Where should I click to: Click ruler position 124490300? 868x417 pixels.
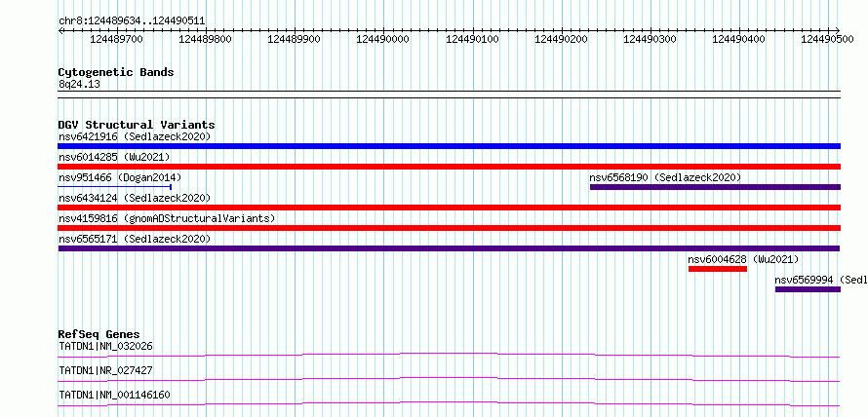[x=650, y=39]
